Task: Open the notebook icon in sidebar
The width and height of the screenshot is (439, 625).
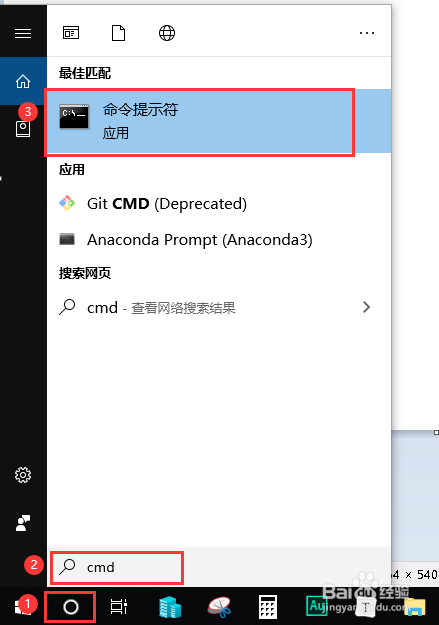Action: (x=23, y=129)
